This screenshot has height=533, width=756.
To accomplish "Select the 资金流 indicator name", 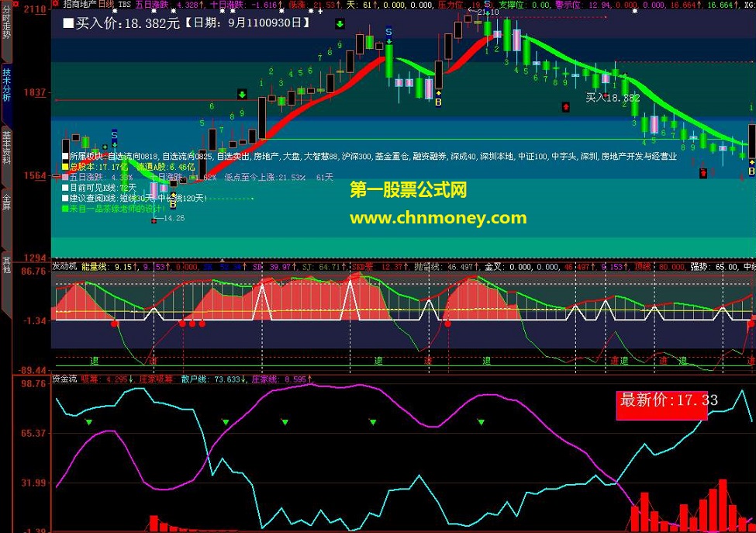I will point(64,379).
